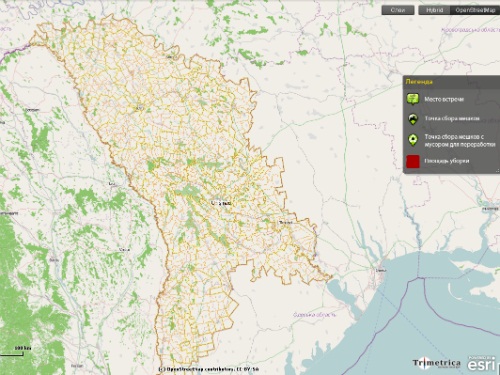Screen dimensions: 500x375
Task: Click the Tiraspol city label on map
Action: [286, 222]
